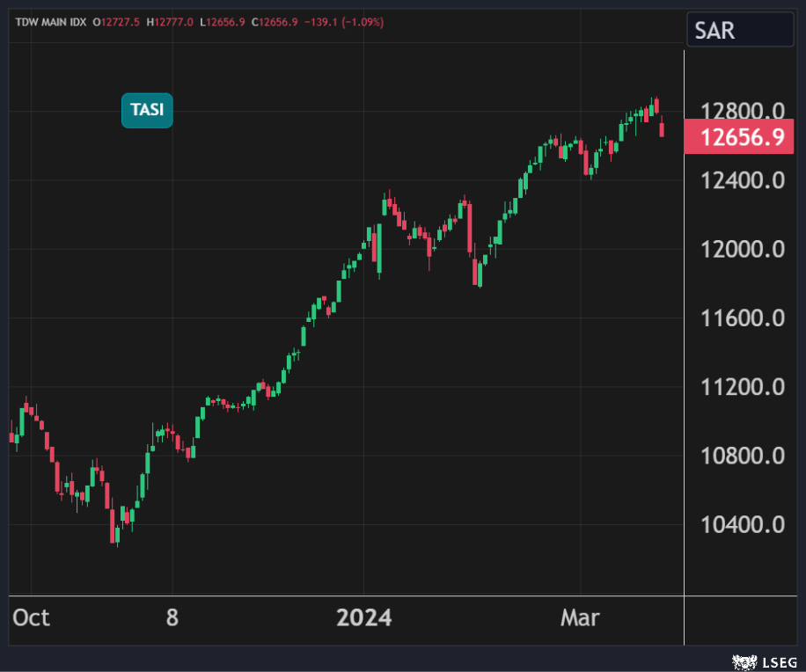Click the 10800.0 price axis label
Image resolution: width=806 pixels, height=672 pixels.
point(742,456)
